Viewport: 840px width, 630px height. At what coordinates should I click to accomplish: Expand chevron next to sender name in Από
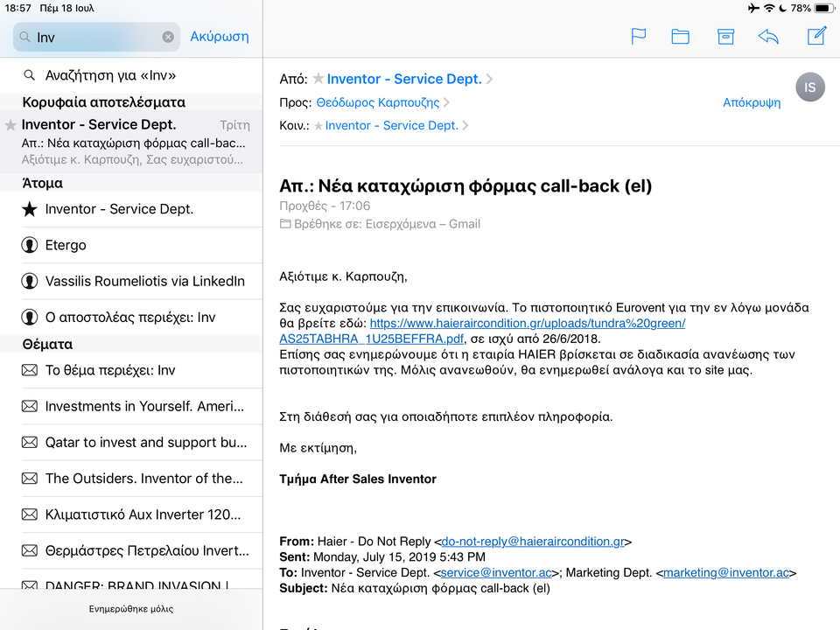click(489, 80)
